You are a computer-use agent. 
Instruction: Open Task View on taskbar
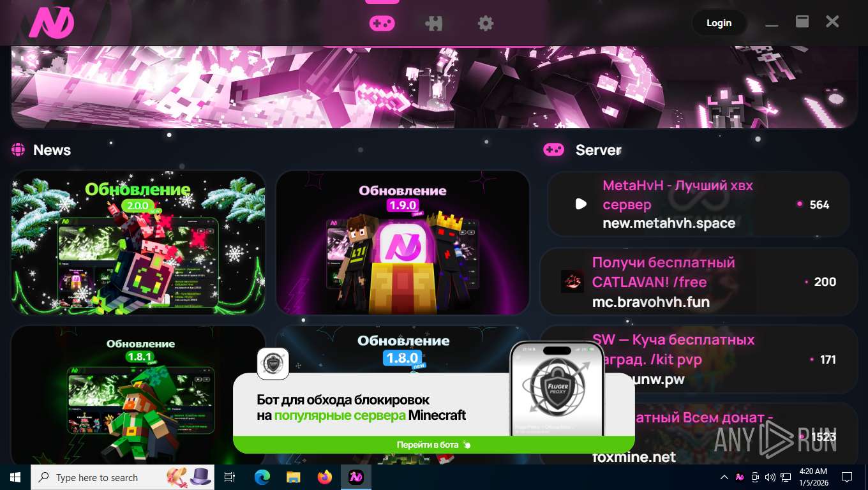tap(230, 477)
